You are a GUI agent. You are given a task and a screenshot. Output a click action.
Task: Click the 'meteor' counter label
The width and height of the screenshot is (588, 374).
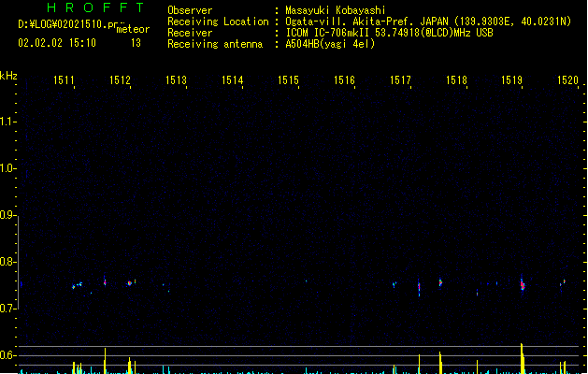(x=133, y=29)
